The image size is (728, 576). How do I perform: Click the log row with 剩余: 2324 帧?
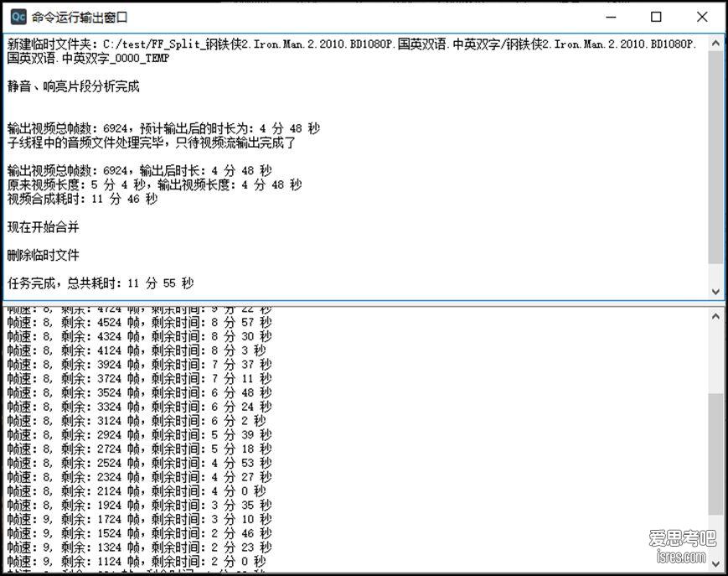[139, 477]
